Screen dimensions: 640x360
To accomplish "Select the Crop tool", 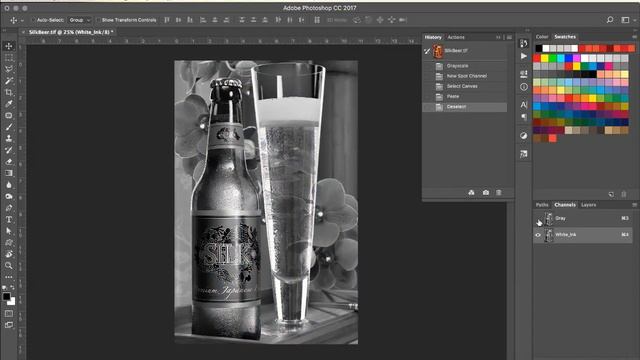I will (x=9, y=93).
